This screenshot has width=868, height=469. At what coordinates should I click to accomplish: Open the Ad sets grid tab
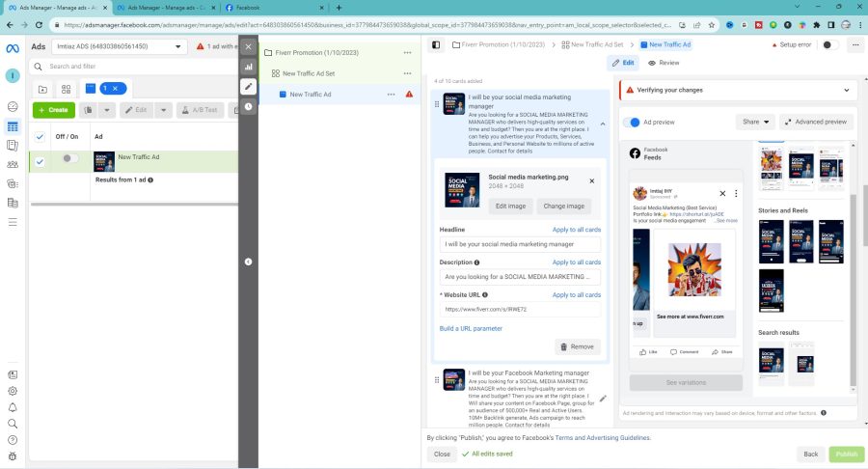pyautogui.click(x=66, y=89)
